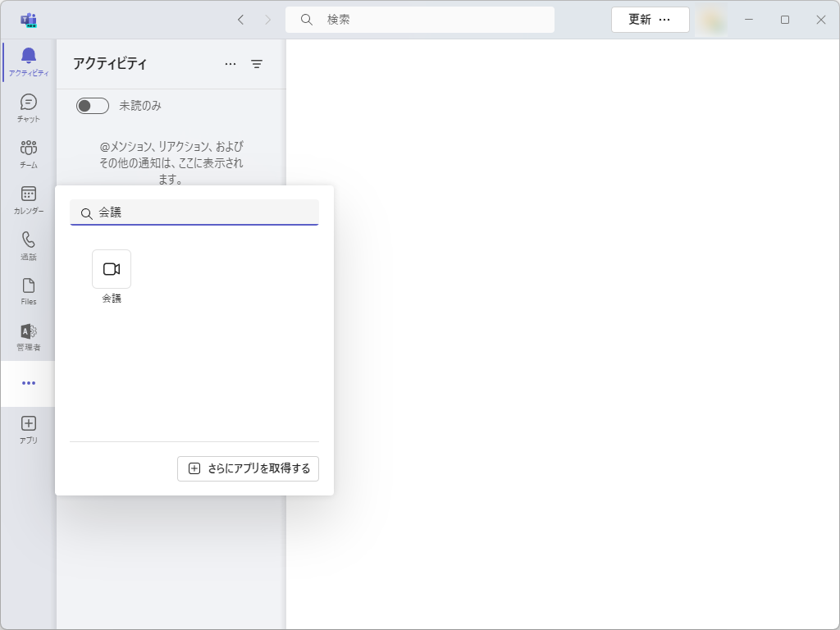Open the more options menu beside アクティビティ
840x630 pixels.
pos(231,64)
